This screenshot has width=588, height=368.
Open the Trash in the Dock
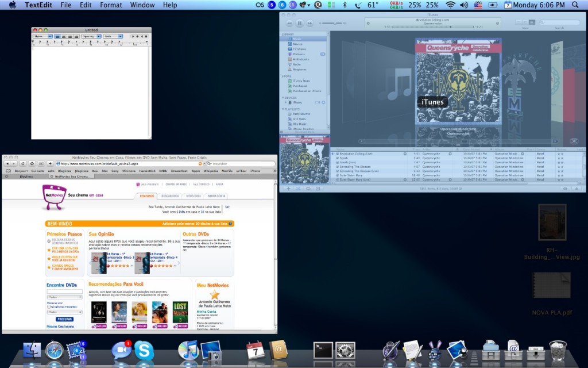558,351
